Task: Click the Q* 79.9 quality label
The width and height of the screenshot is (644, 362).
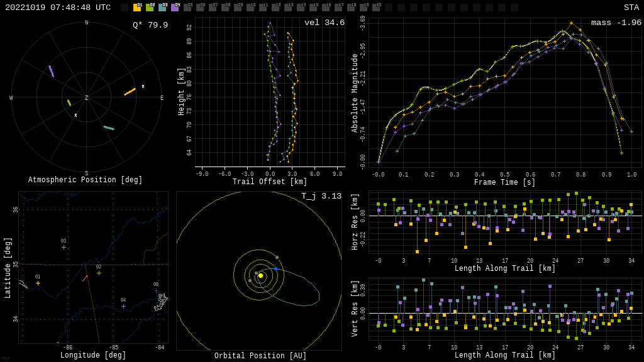Action: pos(150,25)
